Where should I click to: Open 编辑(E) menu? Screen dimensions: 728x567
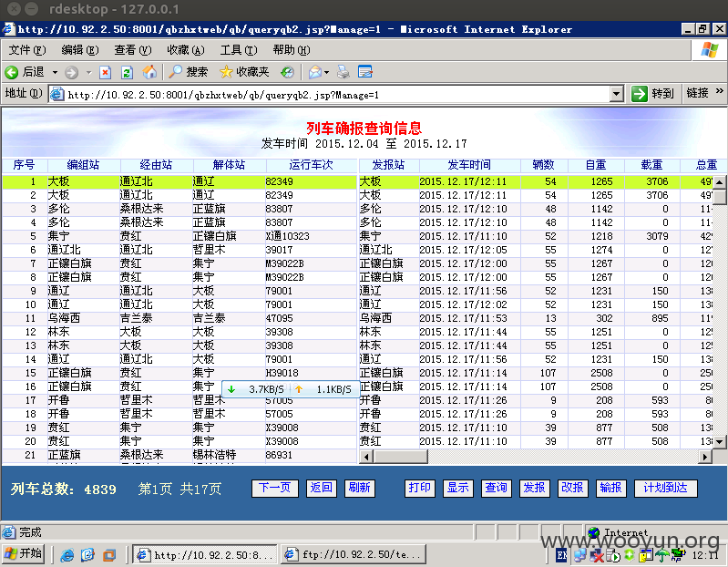pos(80,50)
